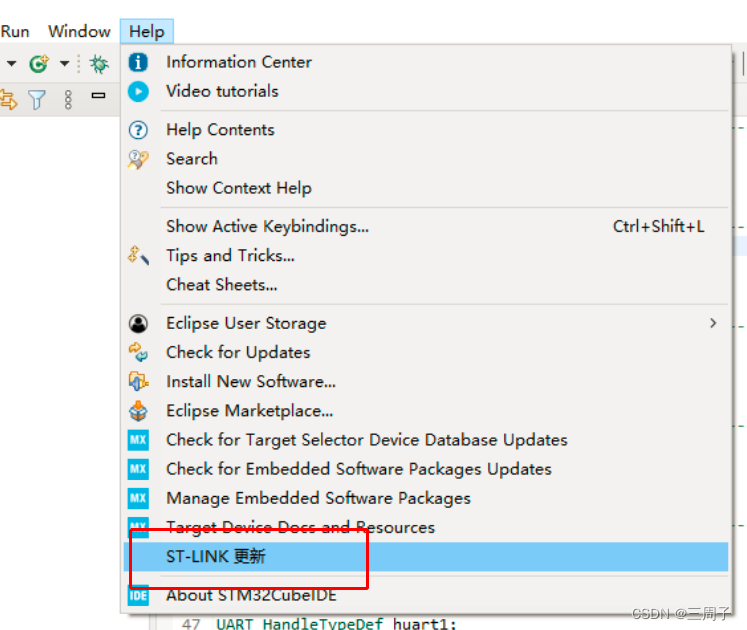Viewport: 747px width, 630px height.
Task: Open the Help menu
Action: point(147,31)
